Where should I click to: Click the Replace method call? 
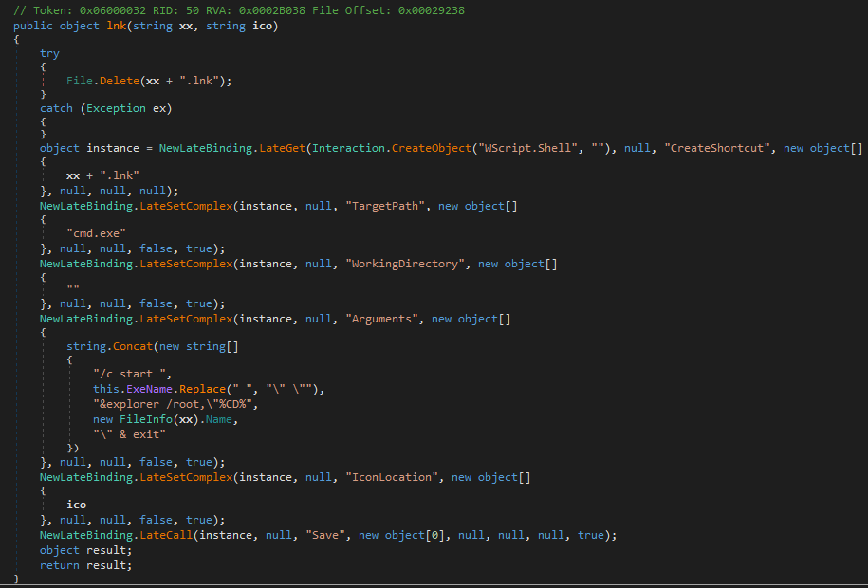coord(203,389)
